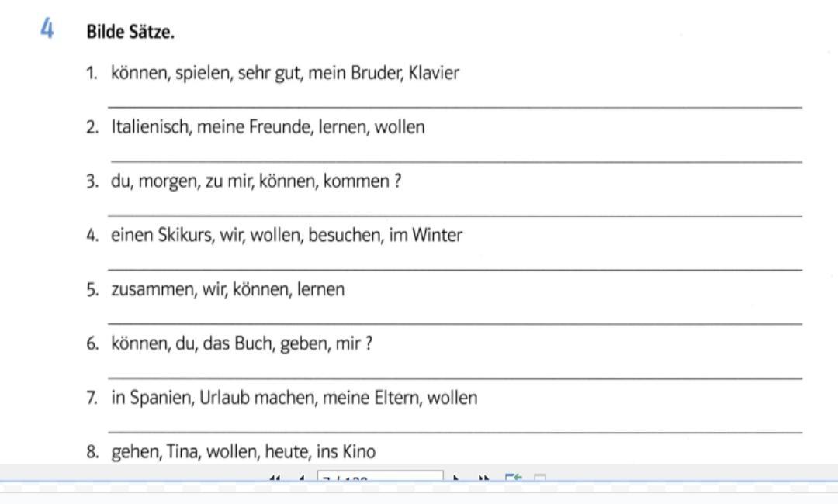838x504 pixels.
Task: Click the blue and green return-view icon
Action: coord(513,478)
